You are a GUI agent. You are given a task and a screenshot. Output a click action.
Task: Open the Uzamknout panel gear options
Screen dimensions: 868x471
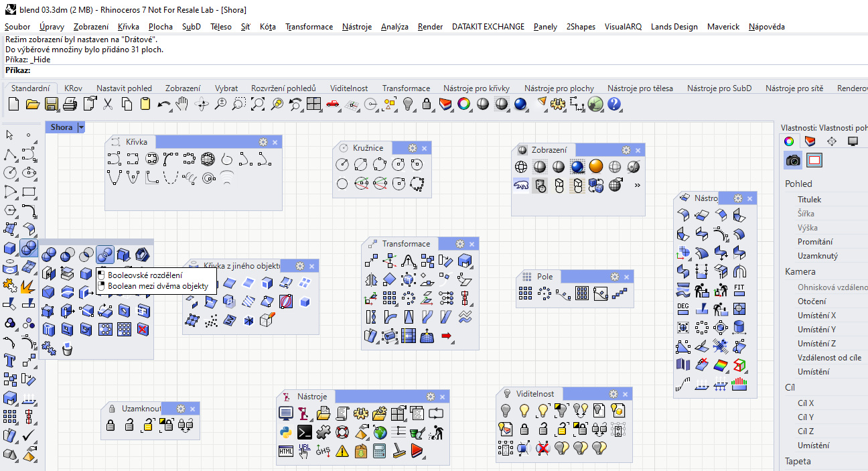point(181,408)
